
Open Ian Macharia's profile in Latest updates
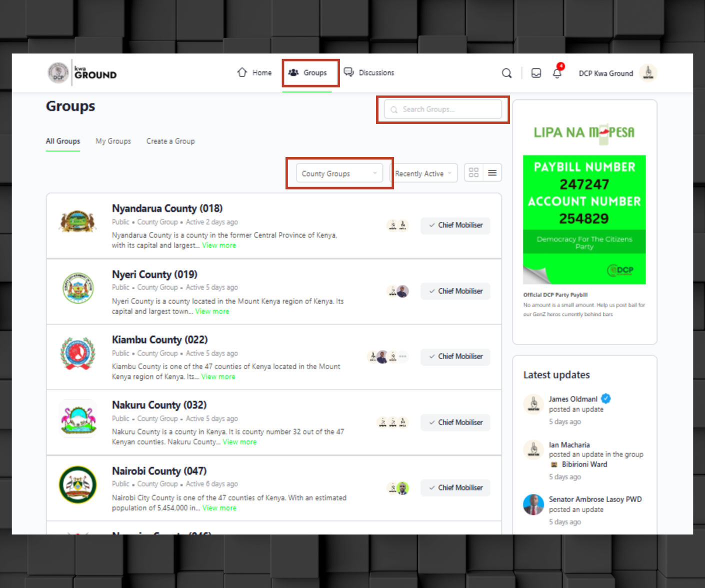pos(569,444)
